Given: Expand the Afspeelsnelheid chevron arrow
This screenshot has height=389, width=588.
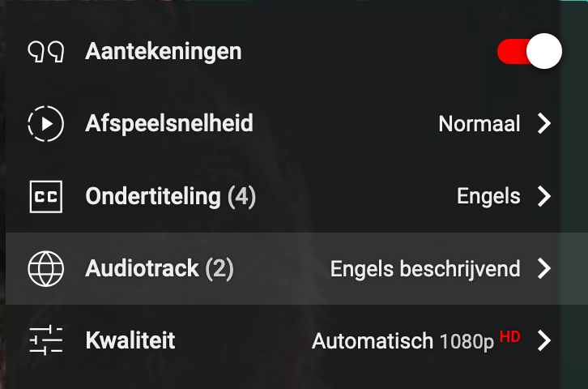Looking at the screenshot, I should click(544, 124).
